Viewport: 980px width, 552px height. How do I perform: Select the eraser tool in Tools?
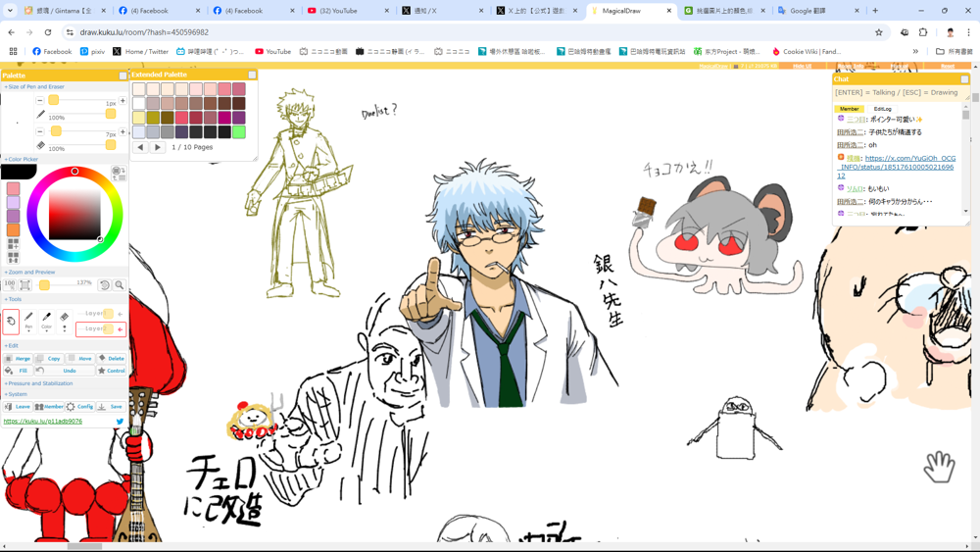pyautogui.click(x=65, y=322)
